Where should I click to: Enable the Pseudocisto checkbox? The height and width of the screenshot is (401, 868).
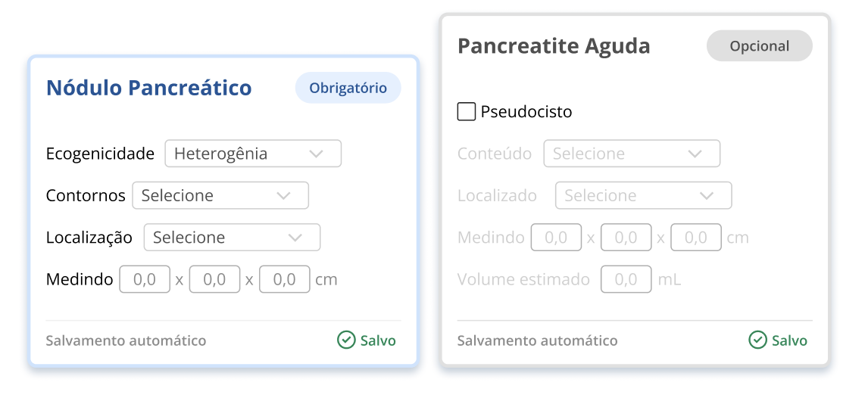click(467, 112)
